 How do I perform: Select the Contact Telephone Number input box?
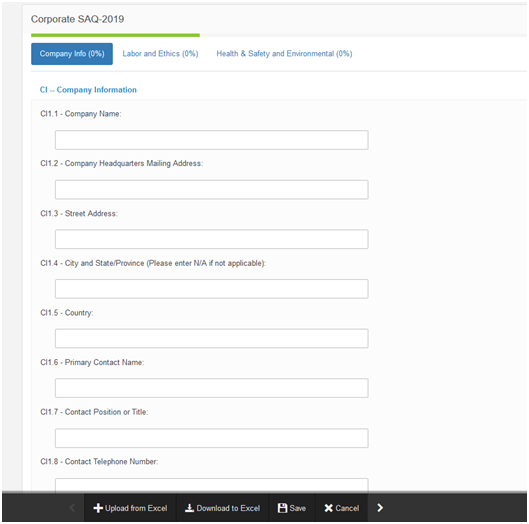click(212, 485)
